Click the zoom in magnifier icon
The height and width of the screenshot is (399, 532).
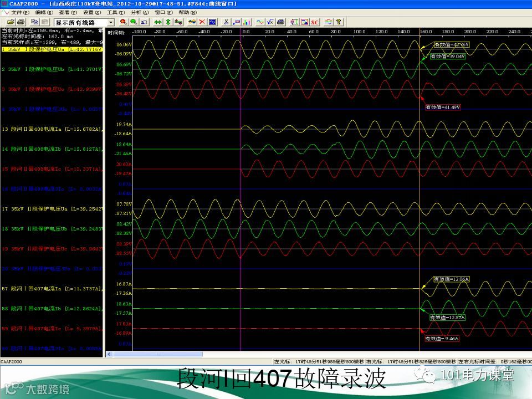123,22
